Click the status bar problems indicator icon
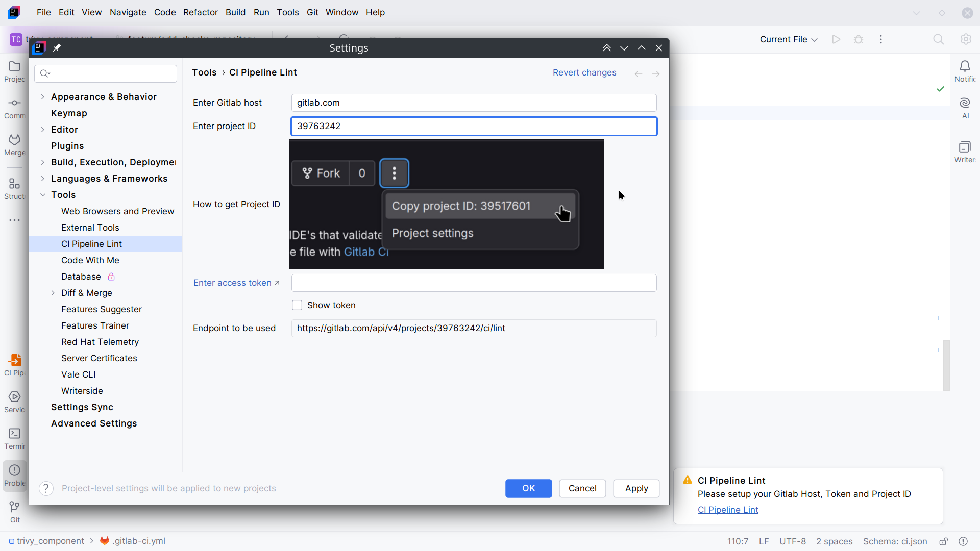The image size is (980, 551). (963, 541)
